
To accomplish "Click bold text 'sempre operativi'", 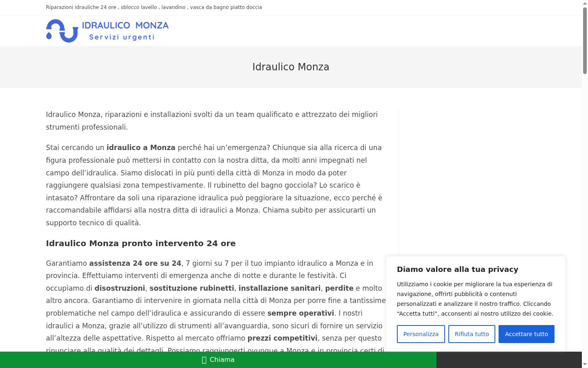I will [301, 313].
